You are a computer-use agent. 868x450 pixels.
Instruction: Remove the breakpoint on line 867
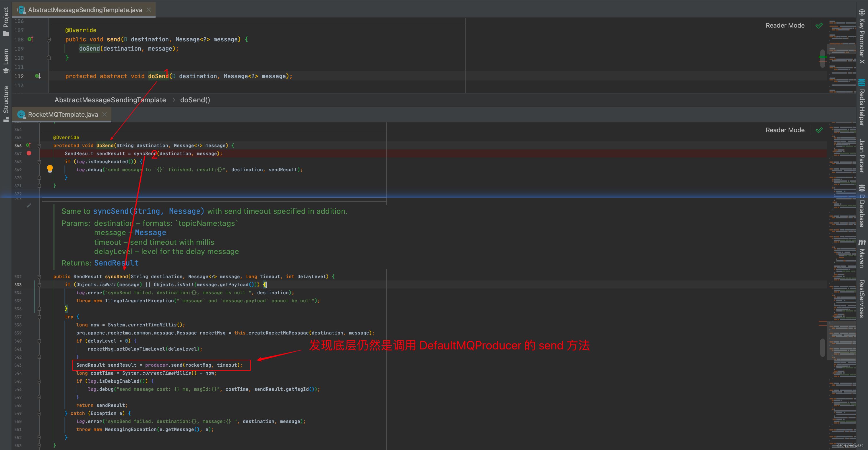(x=29, y=153)
